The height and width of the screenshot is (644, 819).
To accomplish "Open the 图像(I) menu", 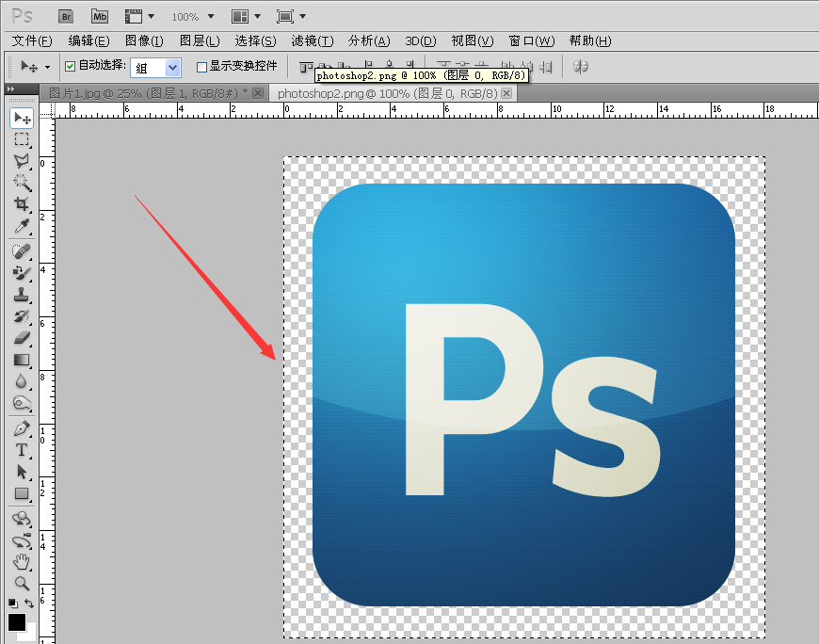I will 144,40.
